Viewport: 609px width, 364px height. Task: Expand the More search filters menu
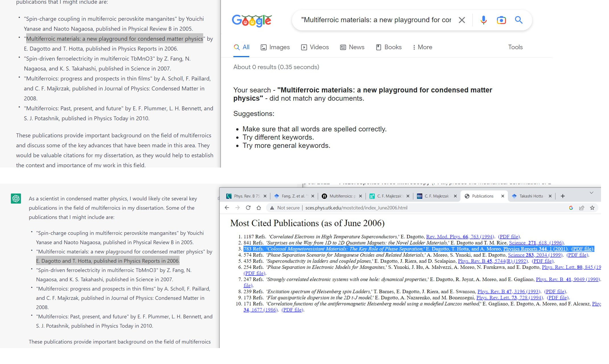[422, 47]
